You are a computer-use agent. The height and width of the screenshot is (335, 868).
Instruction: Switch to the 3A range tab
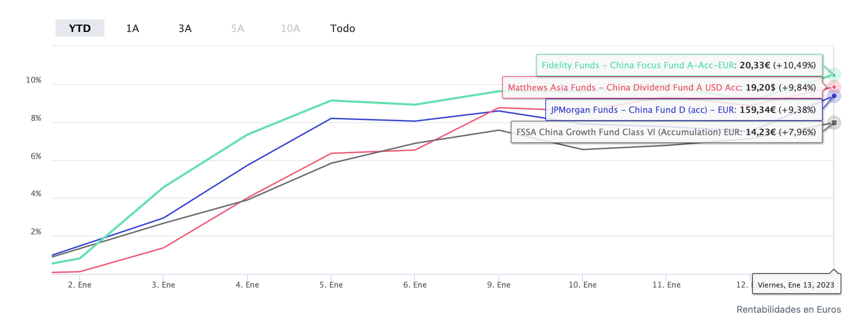185,29
